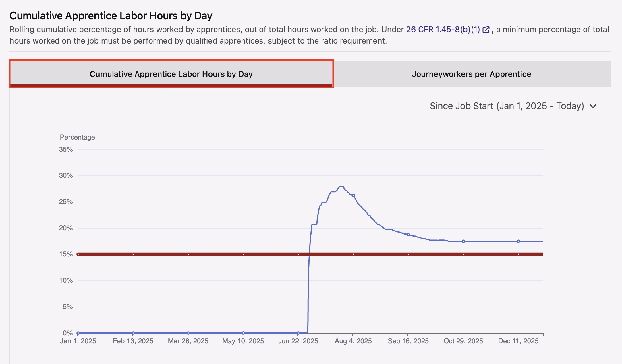
Task: Click the blue data point at Jun 22, 2025
Action: [x=298, y=333]
